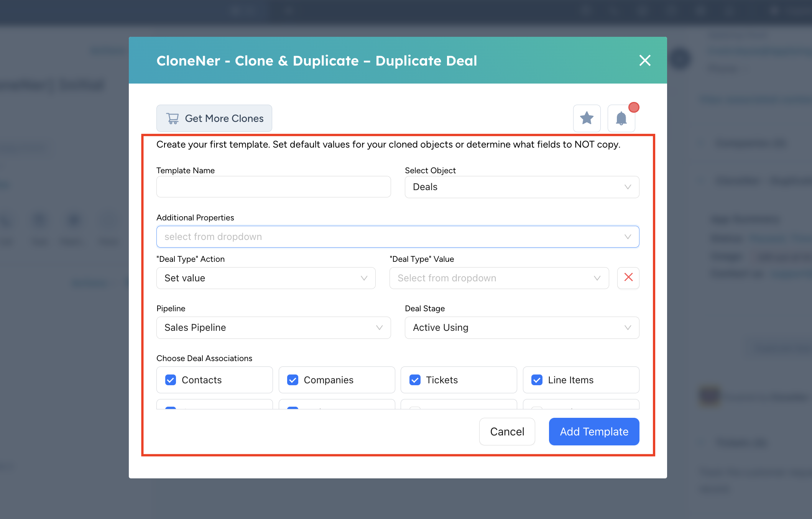Uncheck the Line Items association checkbox
Image resolution: width=812 pixels, height=519 pixels.
[x=537, y=380]
